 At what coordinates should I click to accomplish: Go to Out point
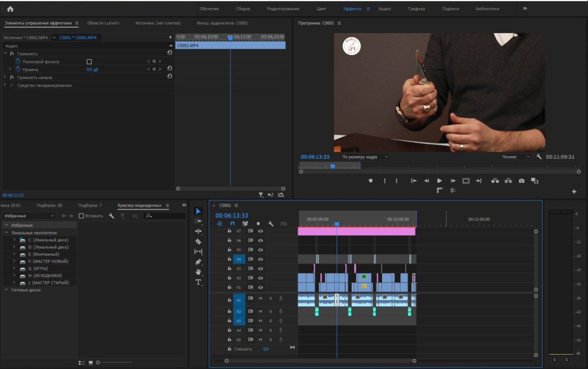point(479,181)
